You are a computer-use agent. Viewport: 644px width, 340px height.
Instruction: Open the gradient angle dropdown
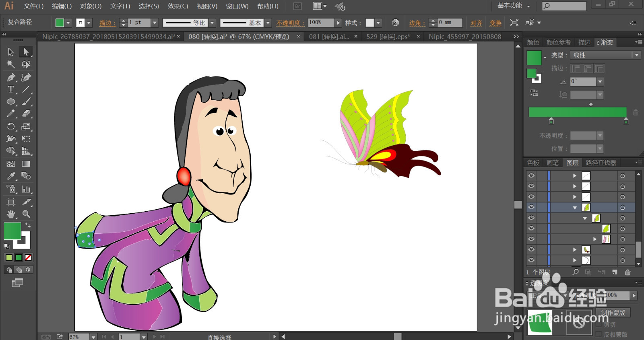(600, 82)
